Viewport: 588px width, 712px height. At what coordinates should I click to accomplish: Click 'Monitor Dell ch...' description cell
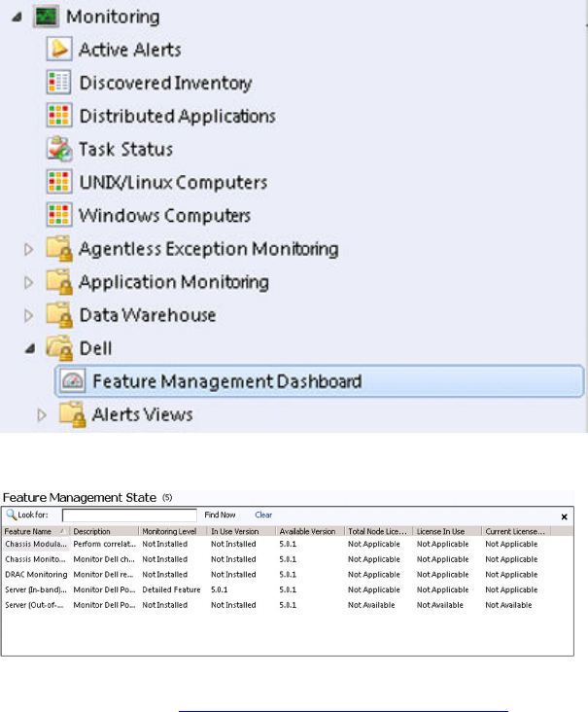(104, 559)
